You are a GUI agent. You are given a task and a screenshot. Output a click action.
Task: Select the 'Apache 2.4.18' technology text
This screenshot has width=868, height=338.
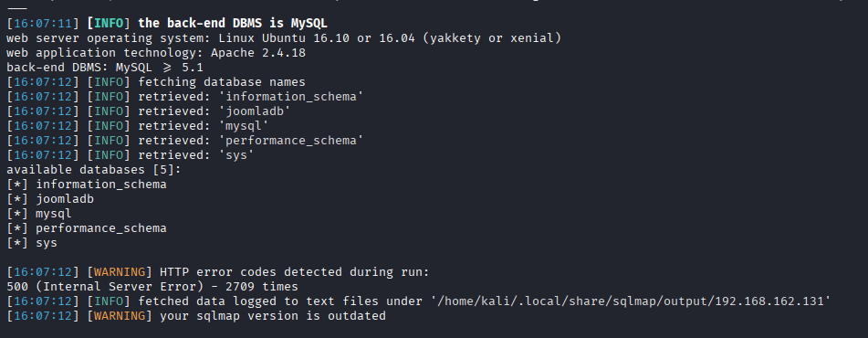[x=258, y=53]
